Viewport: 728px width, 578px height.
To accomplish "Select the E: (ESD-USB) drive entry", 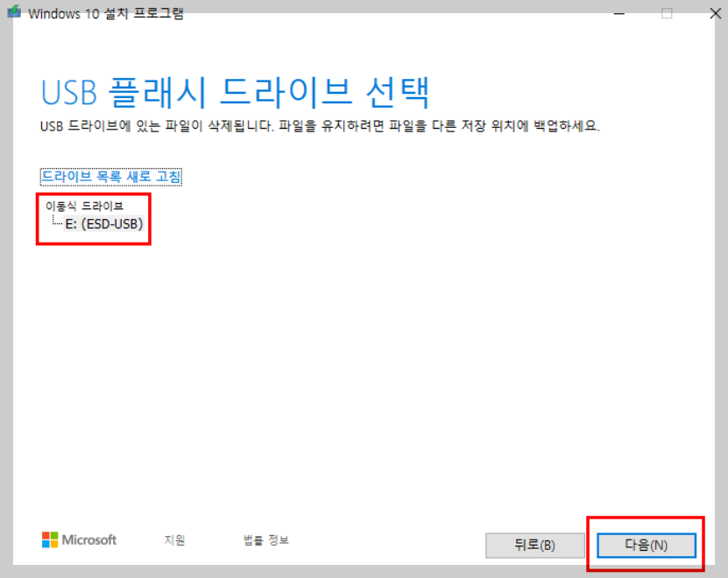I will [104, 224].
